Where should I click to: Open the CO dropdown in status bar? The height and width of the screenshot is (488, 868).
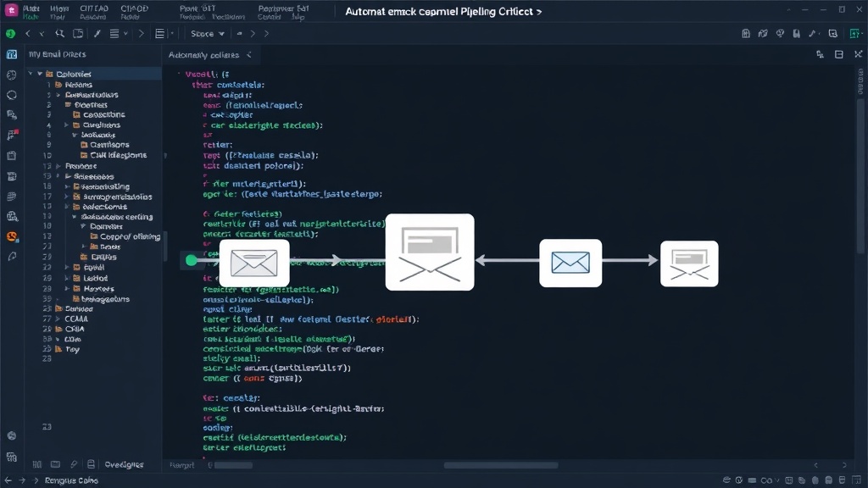pyautogui.click(x=770, y=480)
